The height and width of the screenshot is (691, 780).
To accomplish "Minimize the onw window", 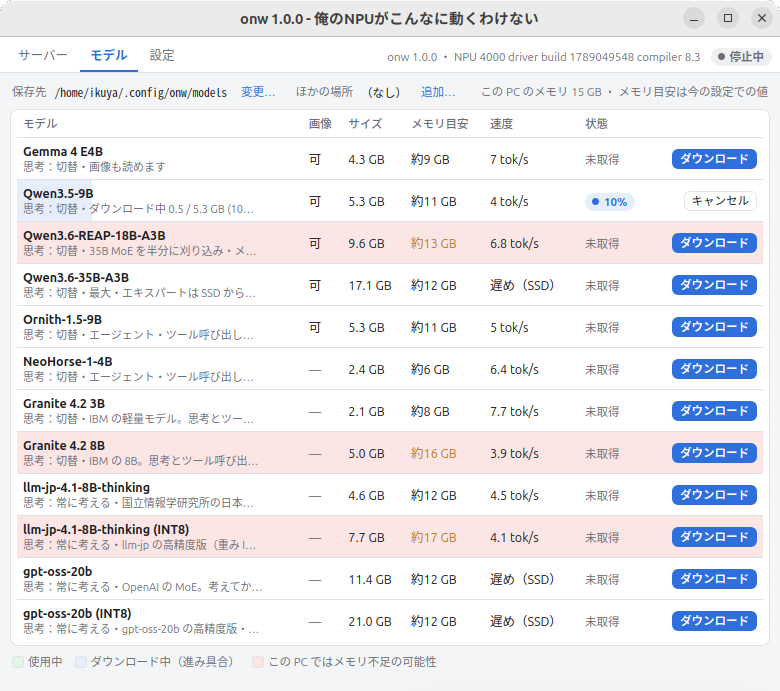I will (x=694, y=18).
